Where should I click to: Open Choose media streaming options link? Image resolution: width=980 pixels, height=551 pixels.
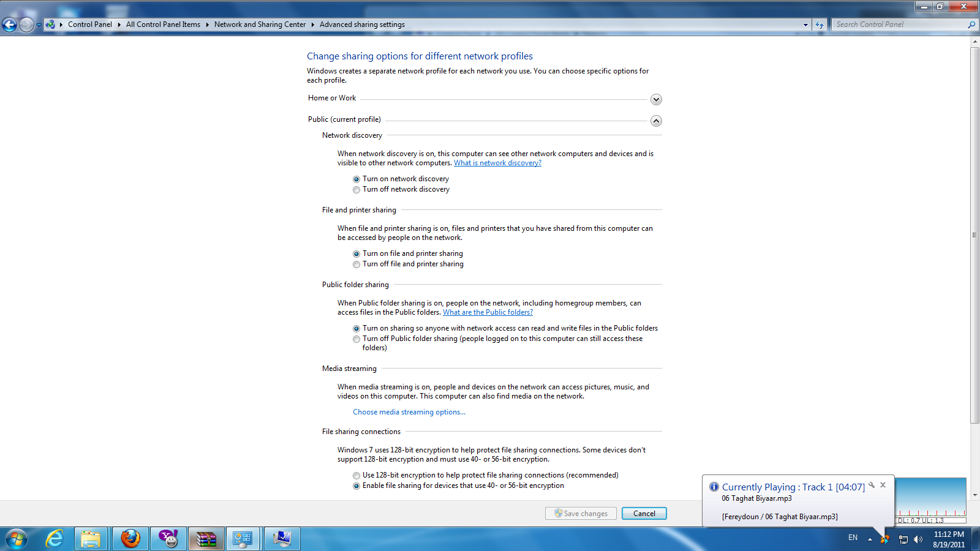(409, 412)
